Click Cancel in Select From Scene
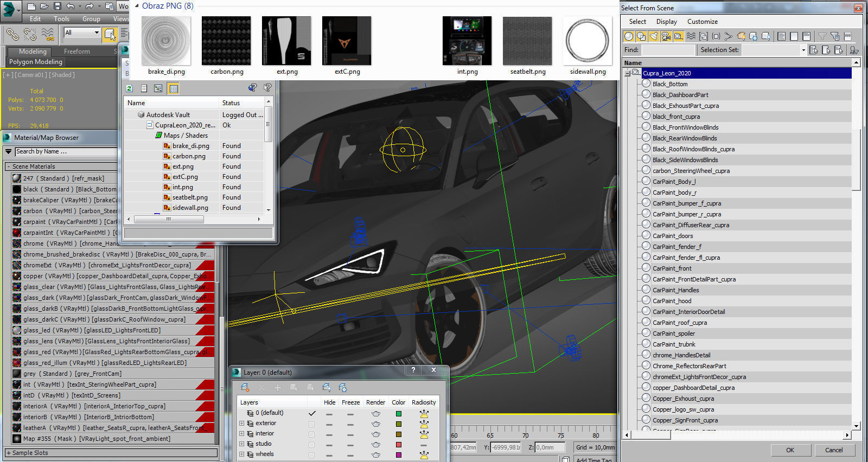The width and height of the screenshot is (868, 462). [x=834, y=450]
